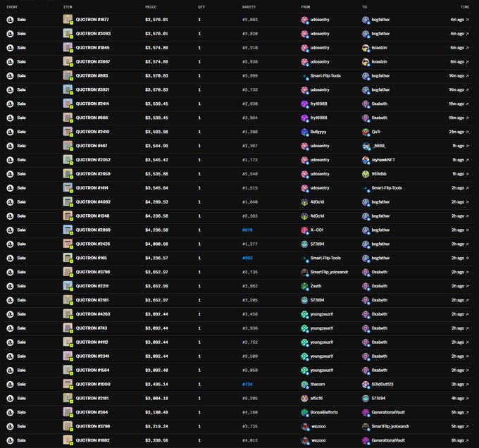The image size is (479, 448).
Task: Open the QUOTRON #1564 item link
Action: click(x=92, y=371)
